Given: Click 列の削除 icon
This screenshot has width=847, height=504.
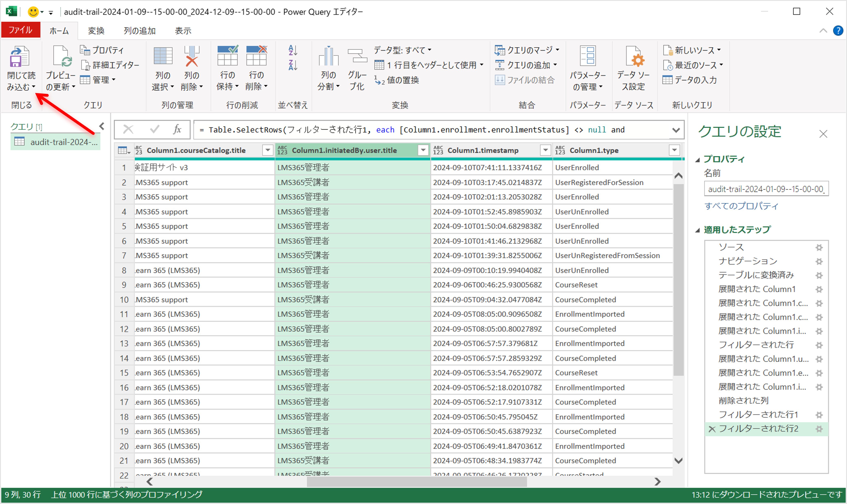Looking at the screenshot, I should click(192, 56).
